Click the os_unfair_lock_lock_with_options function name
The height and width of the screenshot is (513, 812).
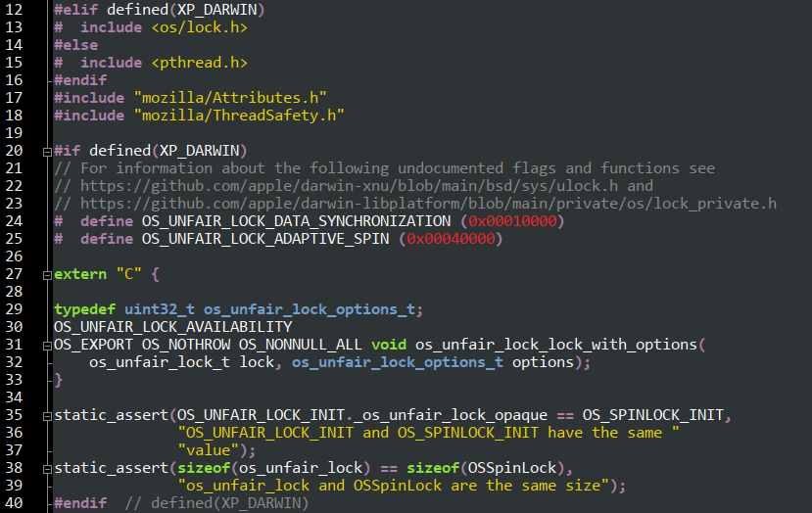pyautogui.click(x=556, y=345)
